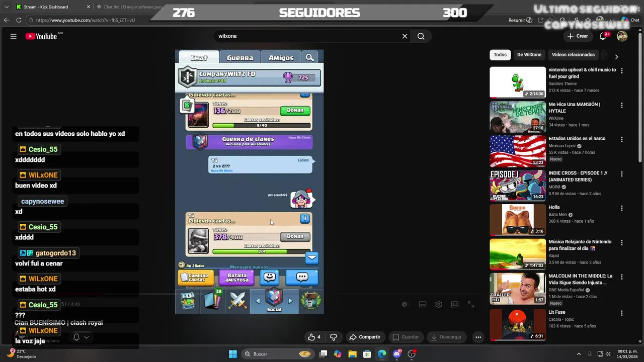Screen dimensions: 644x362
Task: Toggle theater mode in the player
Action: click(455, 304)
